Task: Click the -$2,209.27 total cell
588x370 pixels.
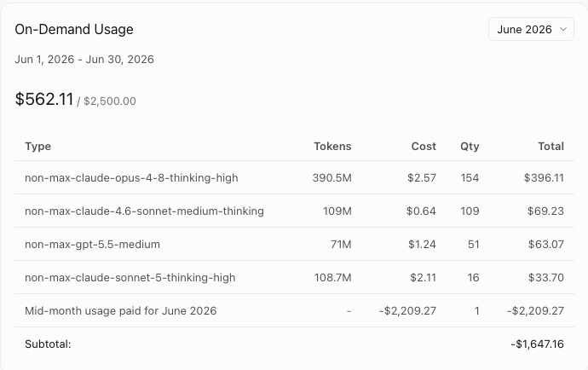Action: (535, 310)
